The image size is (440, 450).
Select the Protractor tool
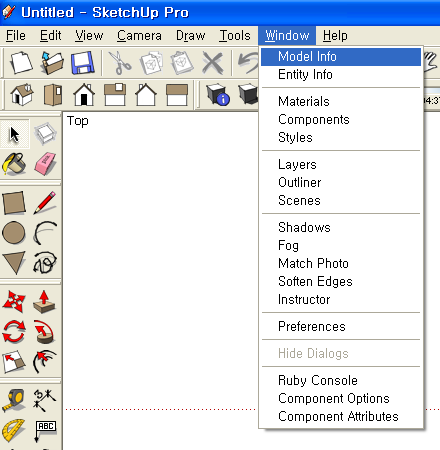pyautogui.click(x=14, y=431)
